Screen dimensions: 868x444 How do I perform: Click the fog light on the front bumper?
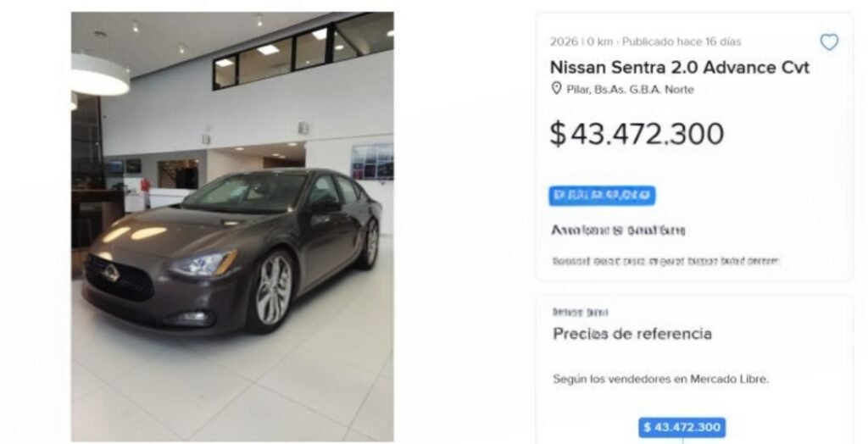click(191, 319)
